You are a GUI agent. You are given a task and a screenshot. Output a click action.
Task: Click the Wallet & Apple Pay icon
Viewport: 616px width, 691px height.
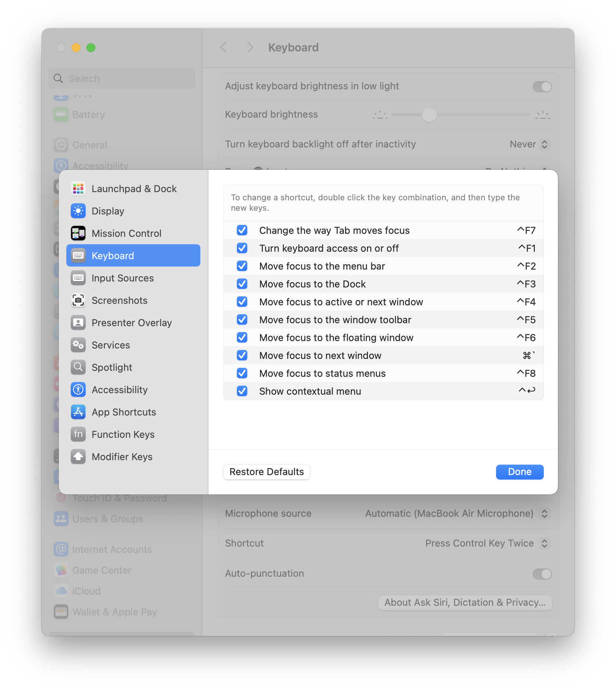61,612
